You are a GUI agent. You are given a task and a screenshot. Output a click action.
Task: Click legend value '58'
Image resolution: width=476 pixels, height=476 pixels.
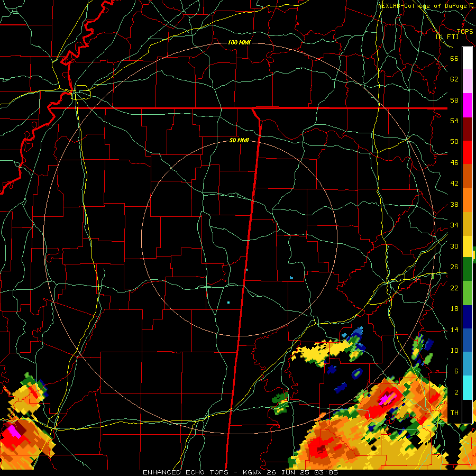tap(454, 100)
